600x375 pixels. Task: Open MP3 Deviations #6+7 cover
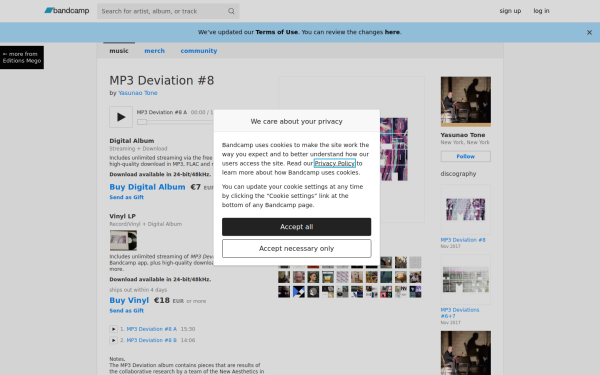click(x=466, y=279)
